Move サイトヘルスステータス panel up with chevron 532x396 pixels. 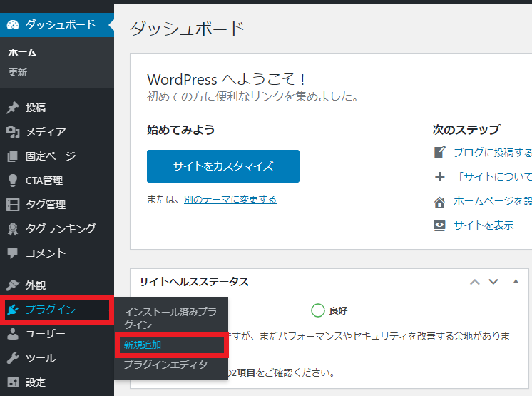click(475, 282)
